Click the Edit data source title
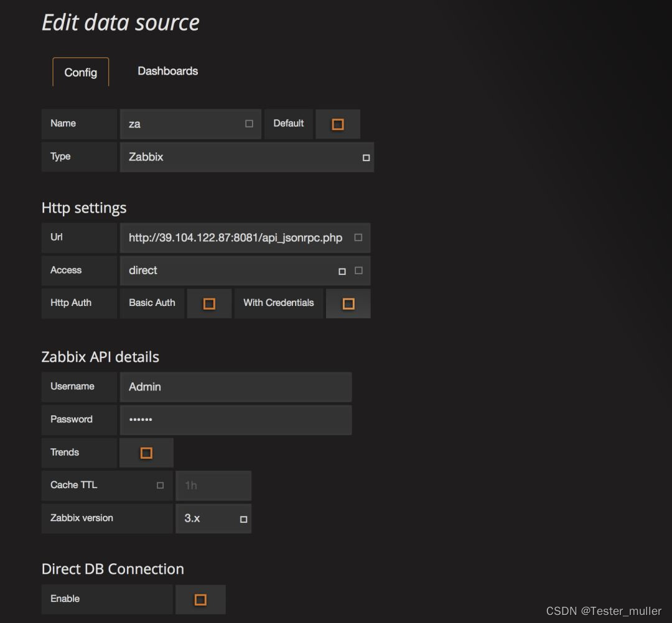This screenshot has height=623, width=672. 121,22
